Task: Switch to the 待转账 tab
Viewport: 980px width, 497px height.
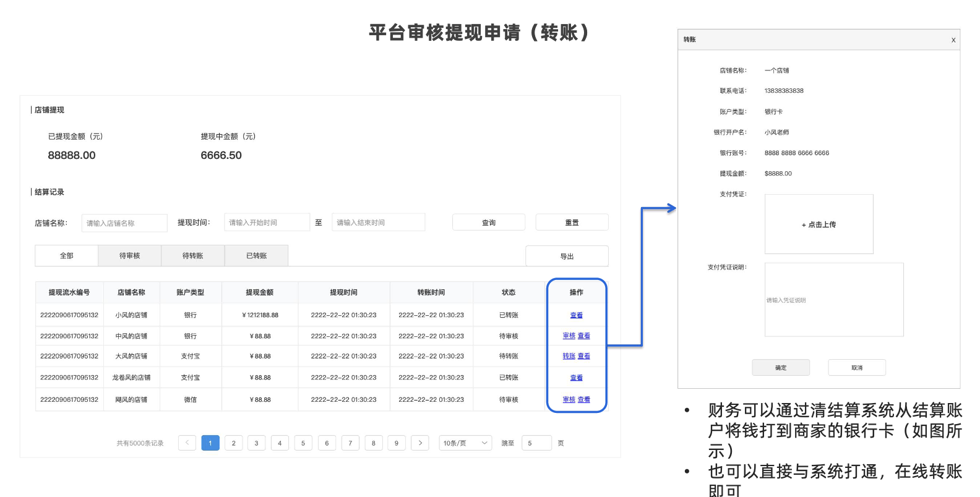Action: pos(193,256)
